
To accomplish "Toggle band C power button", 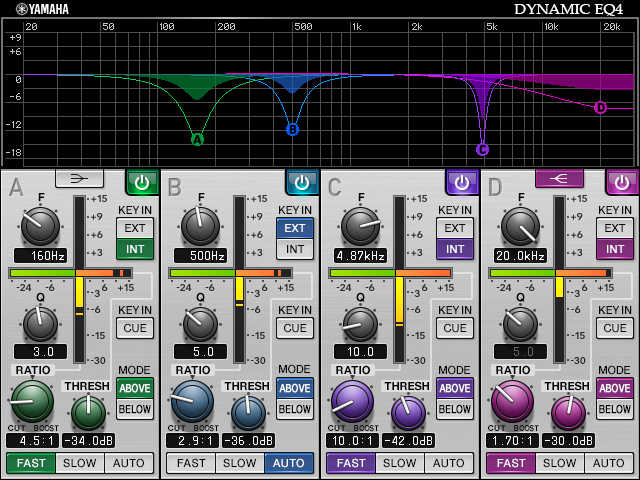I will click(462, 182).
